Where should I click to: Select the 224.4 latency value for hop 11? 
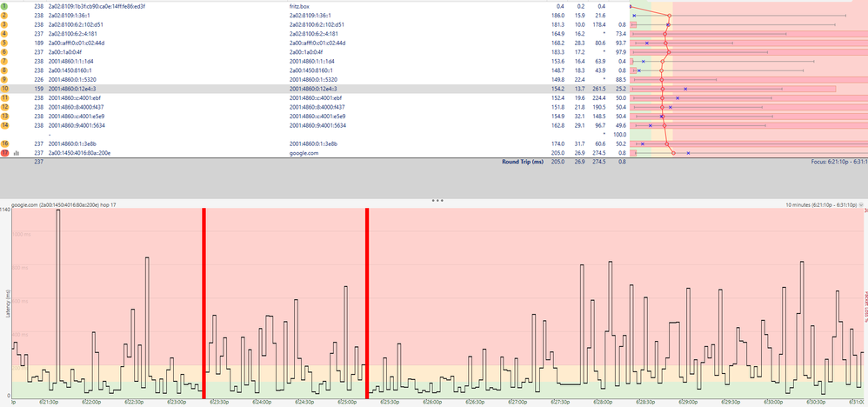click(598, 98)
